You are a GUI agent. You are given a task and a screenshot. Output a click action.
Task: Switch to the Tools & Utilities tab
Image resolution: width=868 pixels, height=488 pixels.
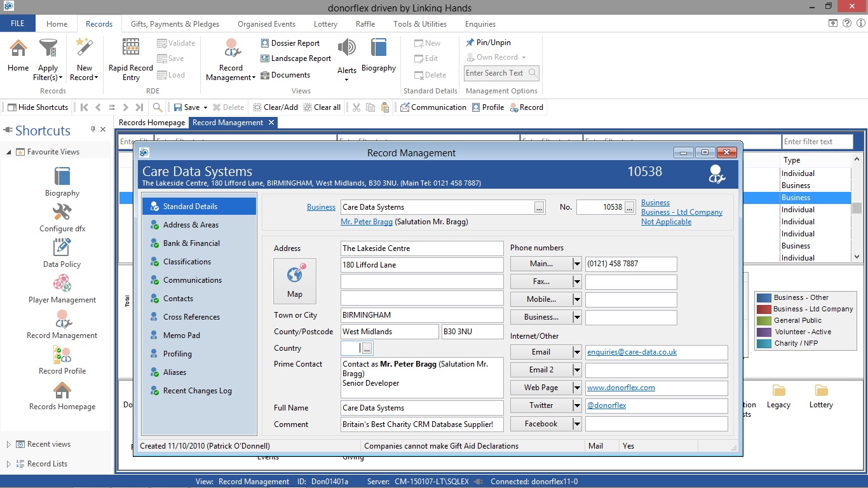tap(419, 24)
